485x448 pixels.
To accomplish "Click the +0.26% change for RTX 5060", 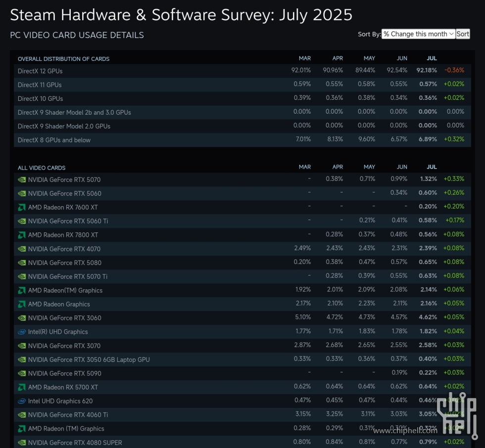I will pyautogui.click(x=454, y=193).
